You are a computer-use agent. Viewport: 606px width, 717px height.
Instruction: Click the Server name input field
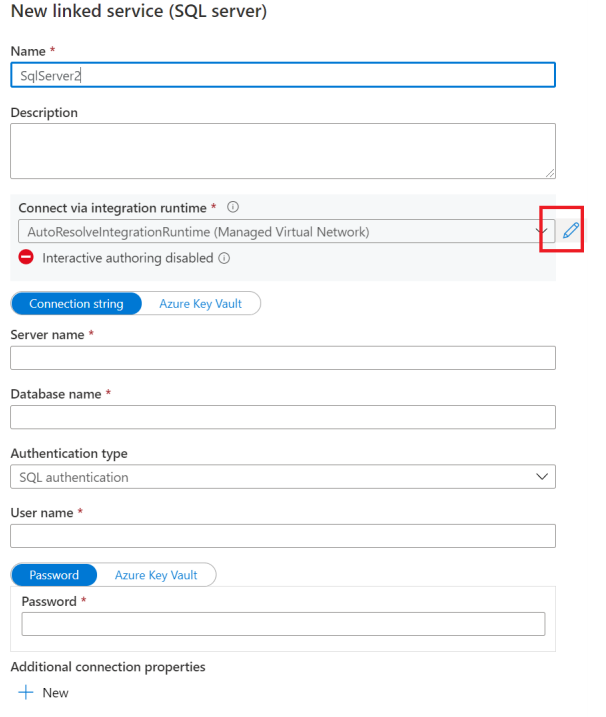[x=282, y=358]
